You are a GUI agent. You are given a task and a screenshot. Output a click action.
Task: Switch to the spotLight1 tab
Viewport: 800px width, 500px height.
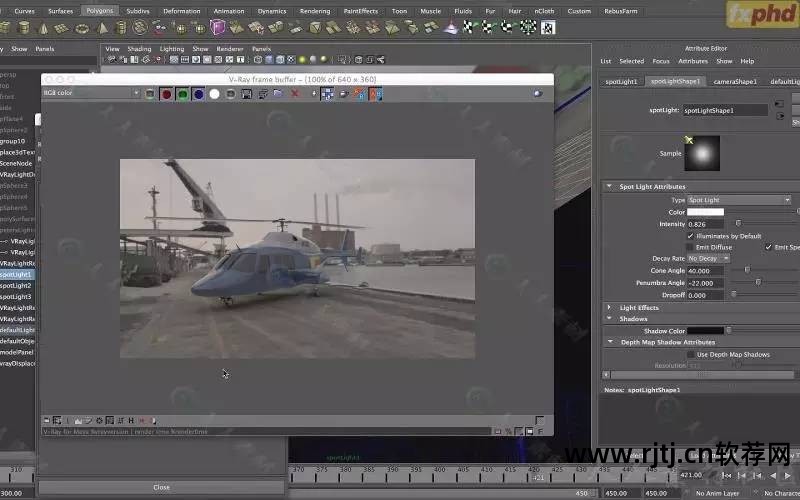coord(621,82)
